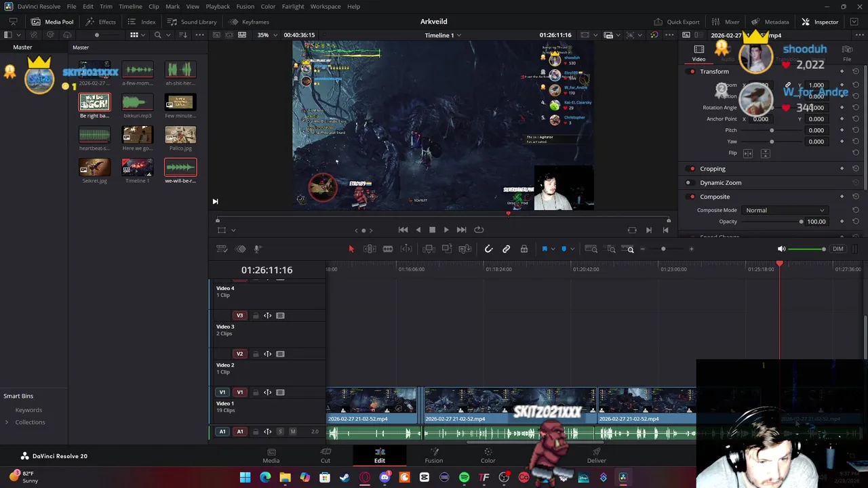This screenshot has width=868, height=488.
Task: Solo the A1 audio track
Action: tap(280, 432)
